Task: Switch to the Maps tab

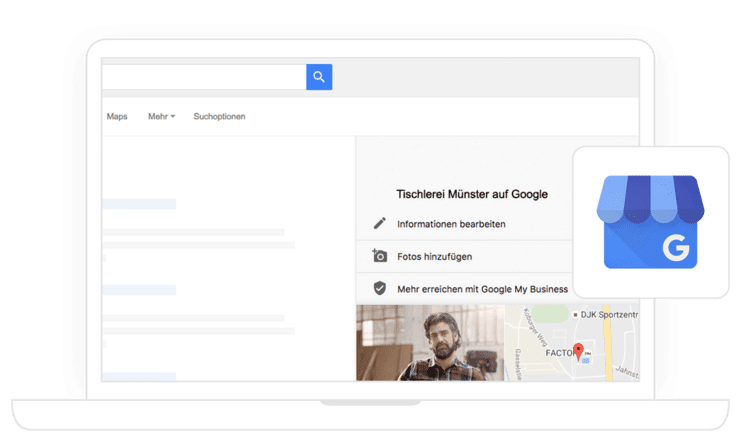Action: tap(117, 116)
